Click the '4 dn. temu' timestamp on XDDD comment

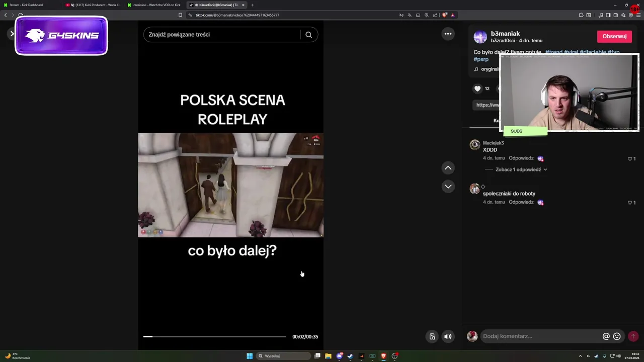pyautogui.click(x=494, y=158)
